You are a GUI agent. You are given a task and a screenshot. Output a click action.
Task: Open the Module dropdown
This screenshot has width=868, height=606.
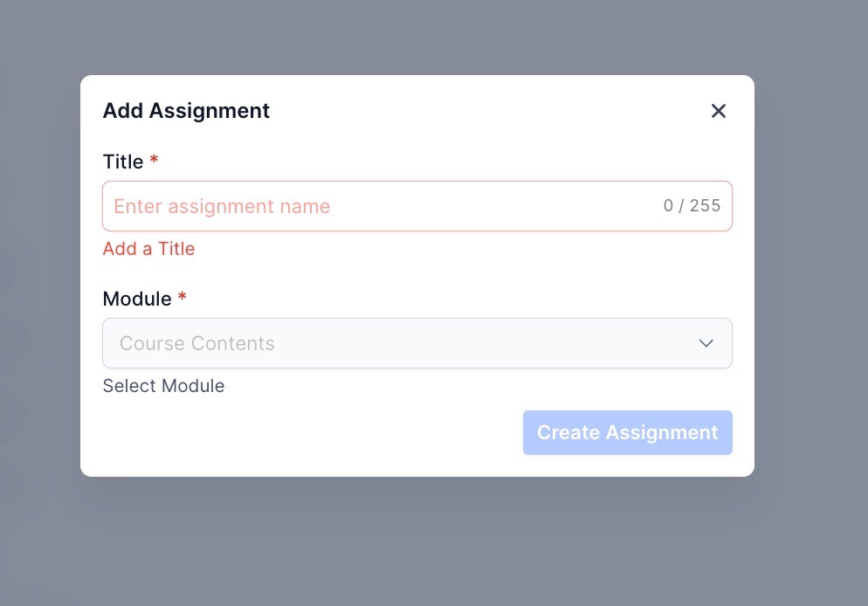417,343
